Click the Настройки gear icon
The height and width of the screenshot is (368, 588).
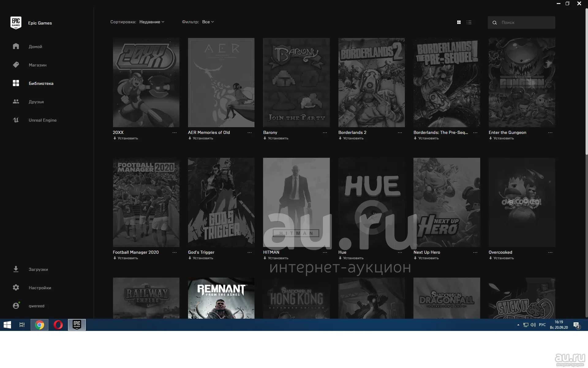[16, 287]
